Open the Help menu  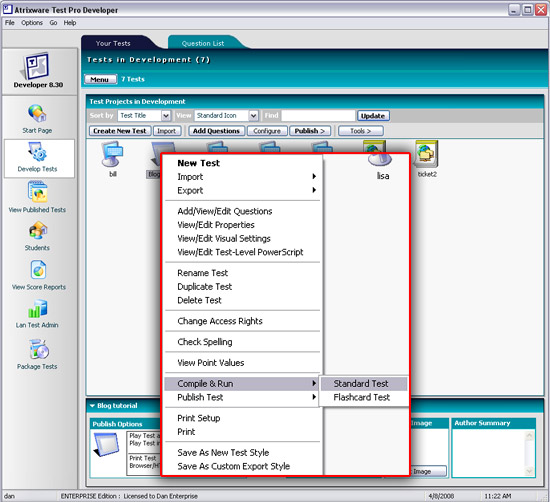70,23
